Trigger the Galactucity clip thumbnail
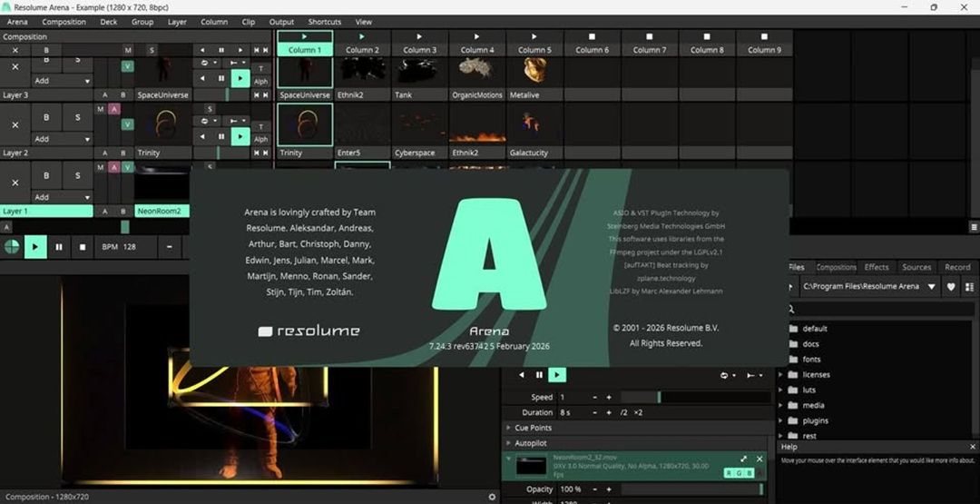Image resolution: width=980 pixels, height=504 pixels. pos(534,124)
